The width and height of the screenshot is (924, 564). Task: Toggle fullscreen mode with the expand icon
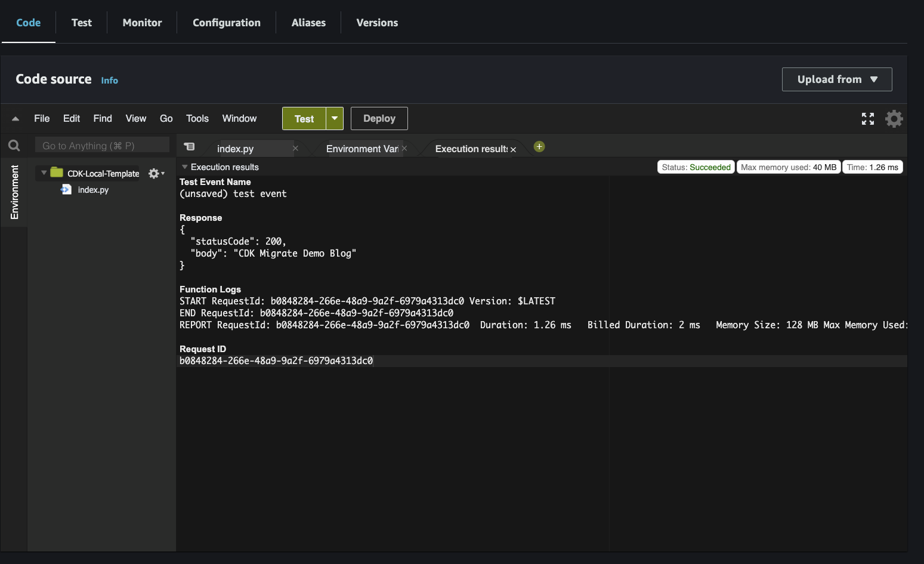[x=867, y=118]
